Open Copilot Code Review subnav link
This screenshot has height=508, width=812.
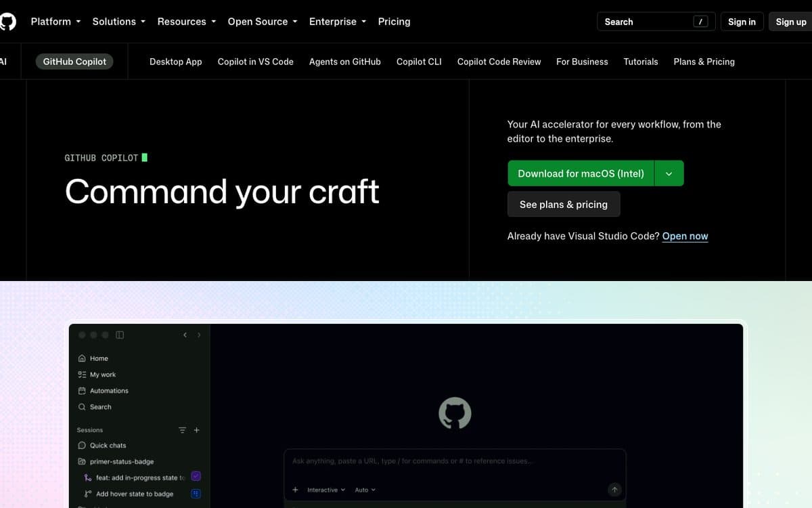pyautogui.click(x=499, y=62)
